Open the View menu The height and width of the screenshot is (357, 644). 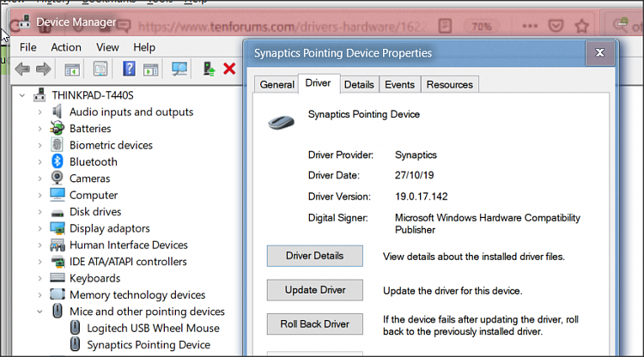[x=107, y=47]
